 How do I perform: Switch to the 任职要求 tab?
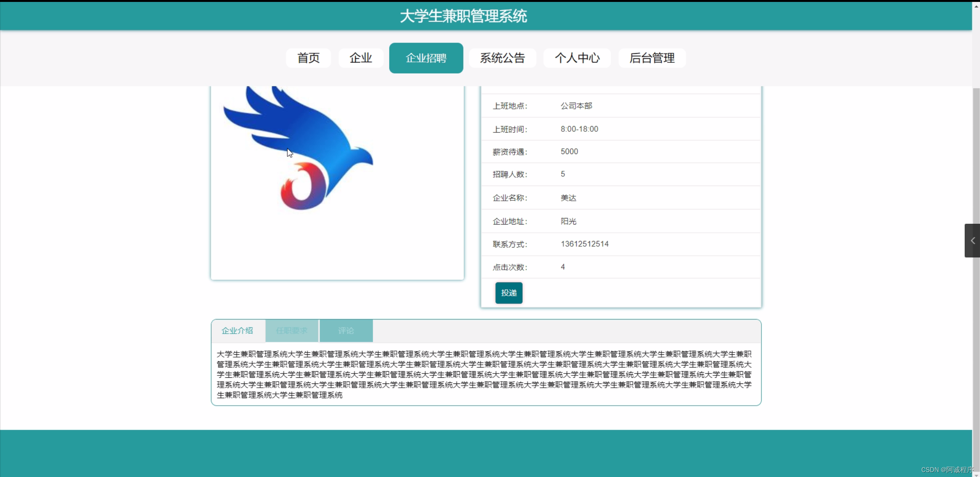pos(292,331)
